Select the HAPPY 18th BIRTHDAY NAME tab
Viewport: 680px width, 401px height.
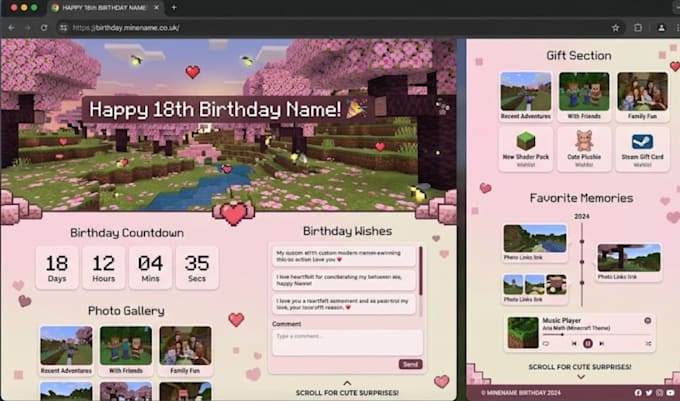(x=104, y=8)
